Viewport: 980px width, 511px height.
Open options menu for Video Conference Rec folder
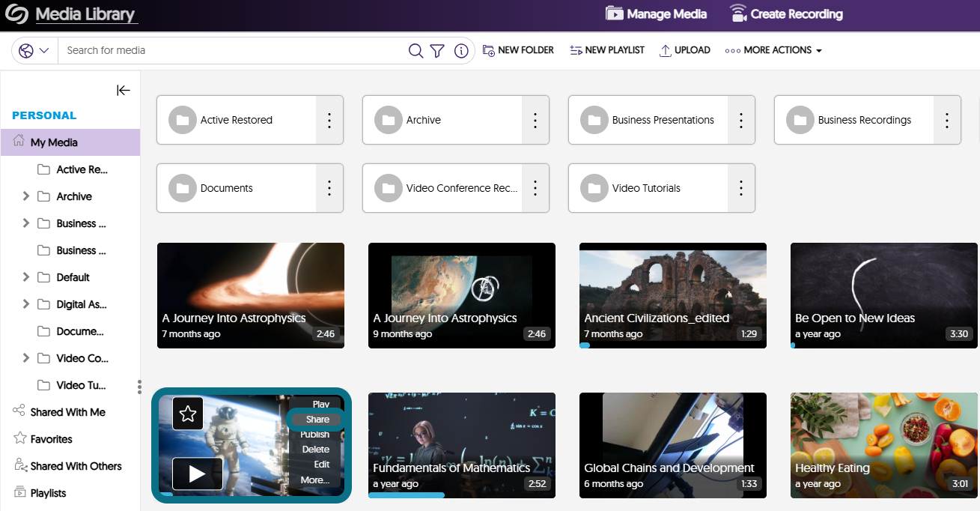[535, 188]
